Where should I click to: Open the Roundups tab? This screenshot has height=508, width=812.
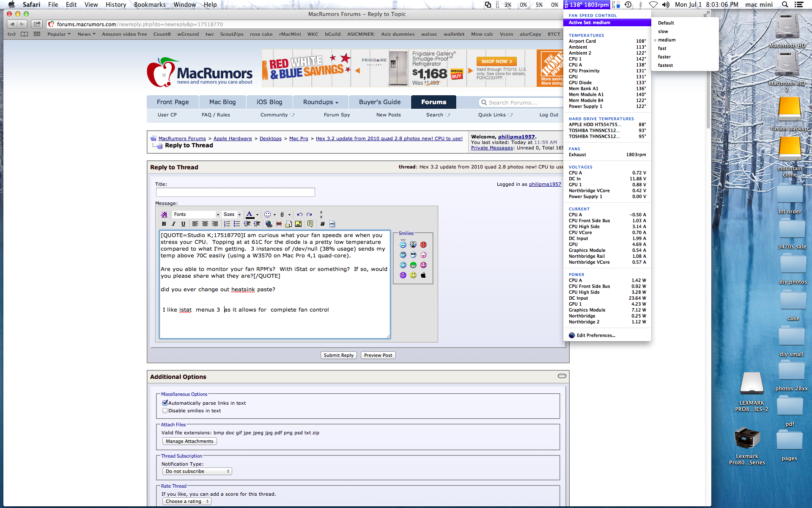(x=321, y=102)
